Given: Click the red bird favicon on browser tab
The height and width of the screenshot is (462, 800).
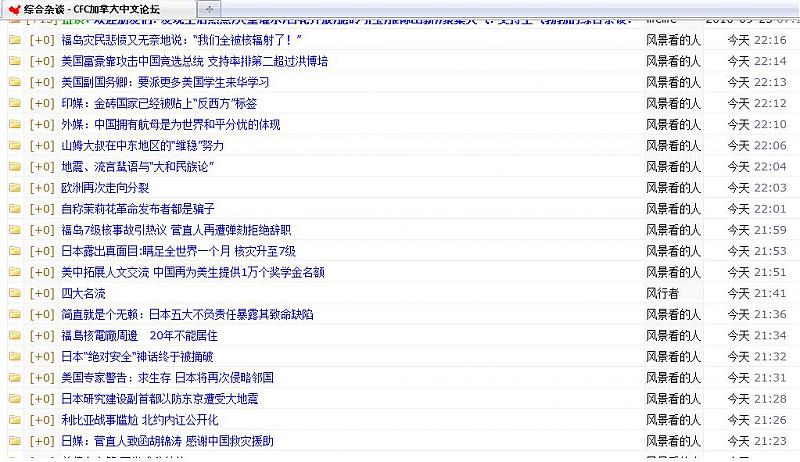Looking at the screenshot, I should (13, 8).
